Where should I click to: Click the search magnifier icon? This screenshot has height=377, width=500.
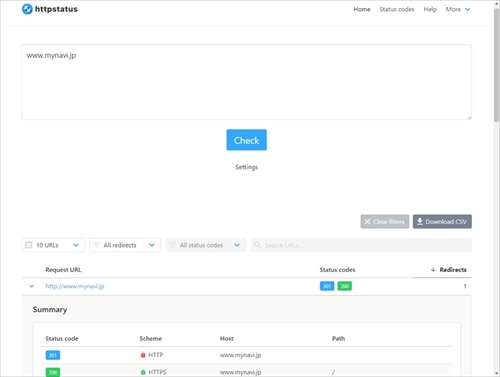coord(257,245)
